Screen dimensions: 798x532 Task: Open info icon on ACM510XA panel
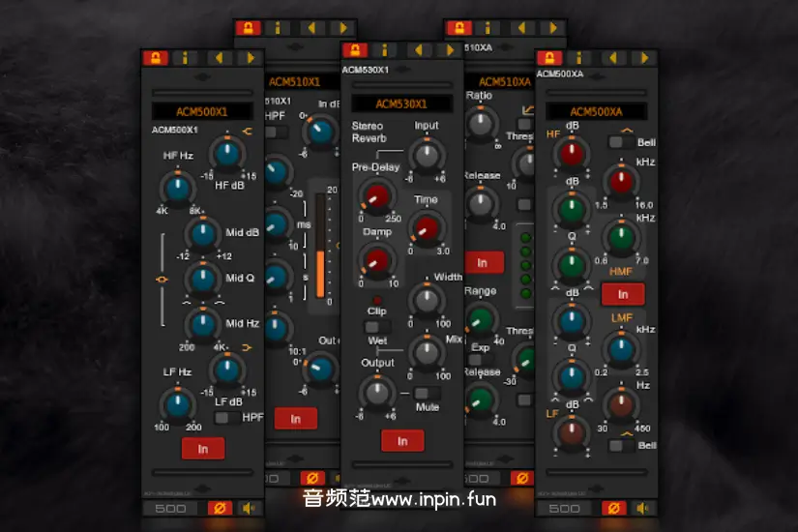pyautogui.click(x=488, y=28)
